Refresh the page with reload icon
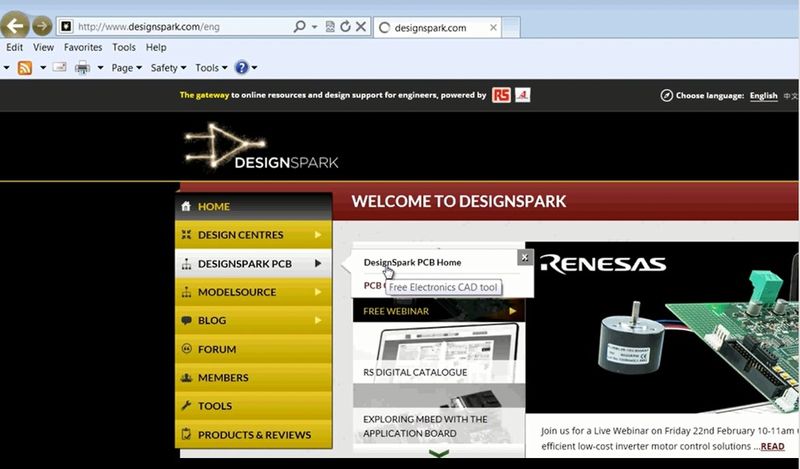 point(345,27)
